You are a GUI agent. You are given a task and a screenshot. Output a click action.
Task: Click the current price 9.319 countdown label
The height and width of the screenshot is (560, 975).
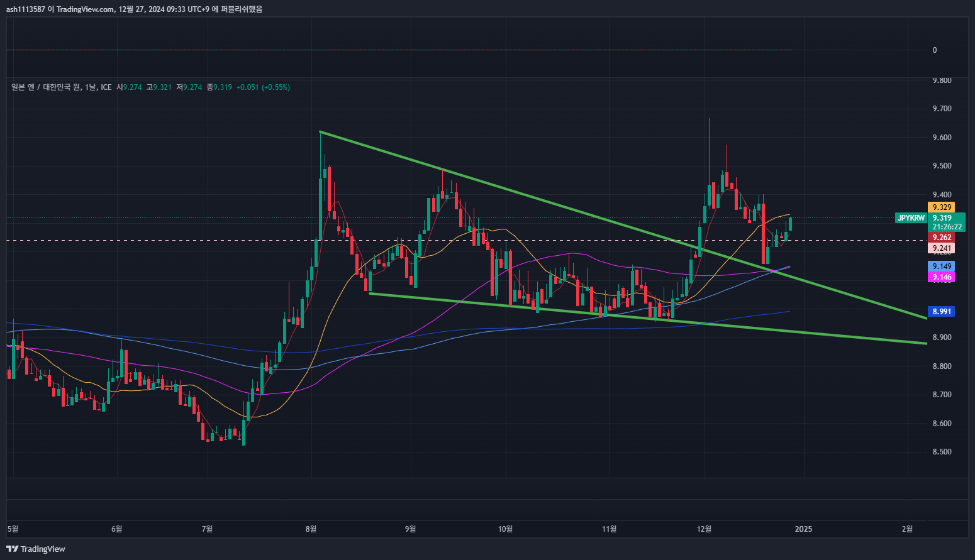coord(946,222)
